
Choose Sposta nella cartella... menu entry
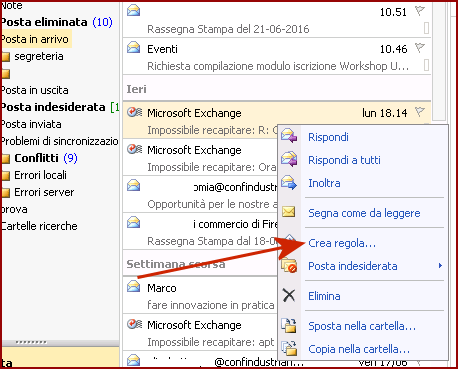point(362,326)
